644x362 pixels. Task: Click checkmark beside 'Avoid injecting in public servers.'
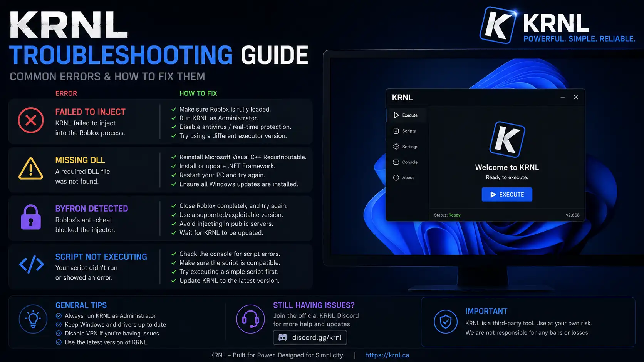(174, 224)
